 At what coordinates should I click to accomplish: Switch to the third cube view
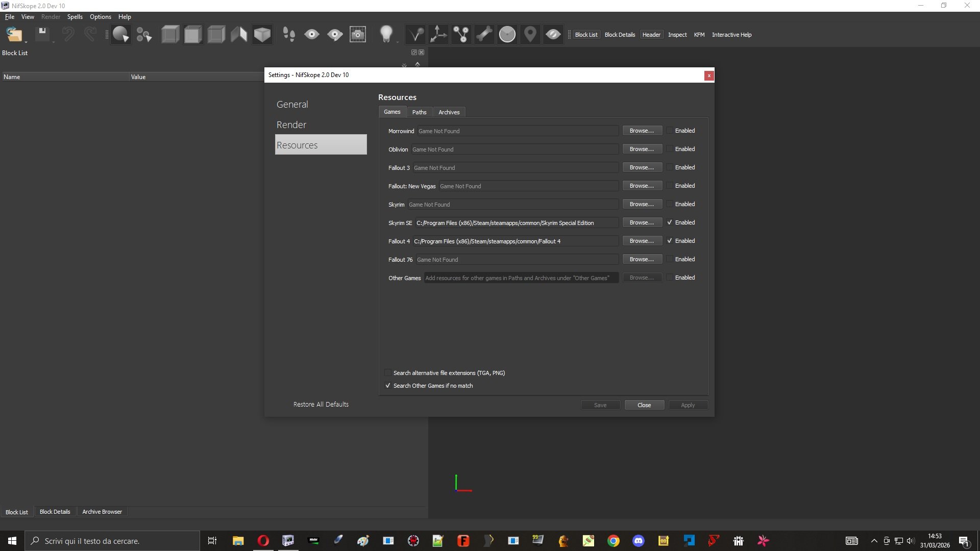216,35
